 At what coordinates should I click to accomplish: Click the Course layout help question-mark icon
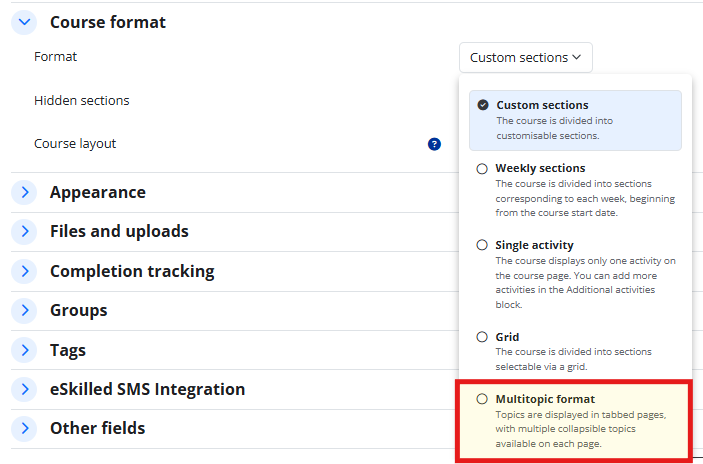tap(434, 144)
